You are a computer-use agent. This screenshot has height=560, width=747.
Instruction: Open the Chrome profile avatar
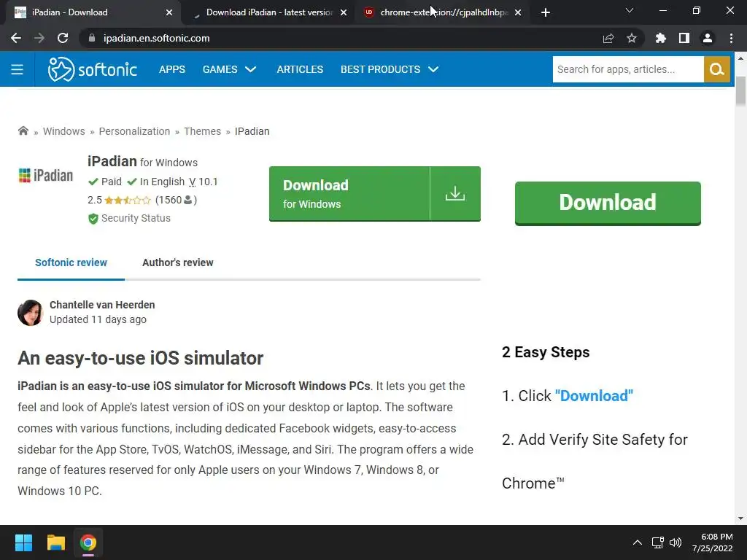tap(708, 38)
